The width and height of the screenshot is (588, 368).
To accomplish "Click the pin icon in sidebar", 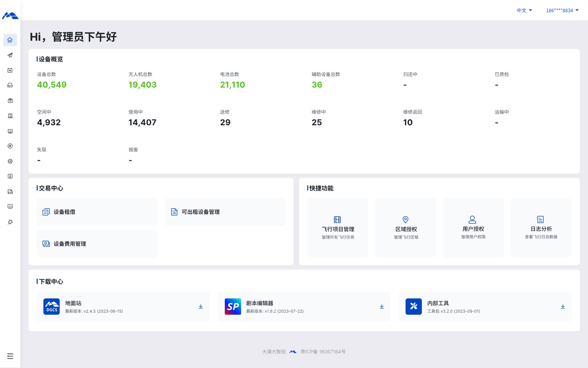I will [x=10, y=222].
